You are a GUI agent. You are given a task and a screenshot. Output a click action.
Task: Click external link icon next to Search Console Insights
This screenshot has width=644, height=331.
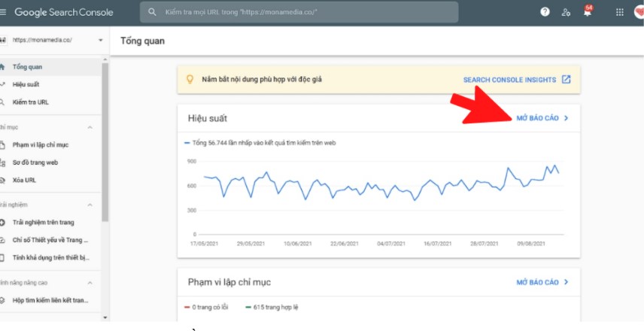(567, 80)
